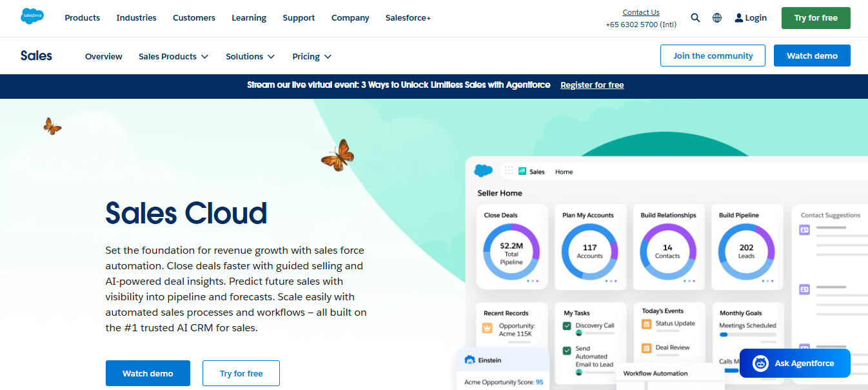The height and width of the screenshot is (390, 868).
Task: Click the Meetings Scheduled progress bar
Action: (x=748, y=335)
